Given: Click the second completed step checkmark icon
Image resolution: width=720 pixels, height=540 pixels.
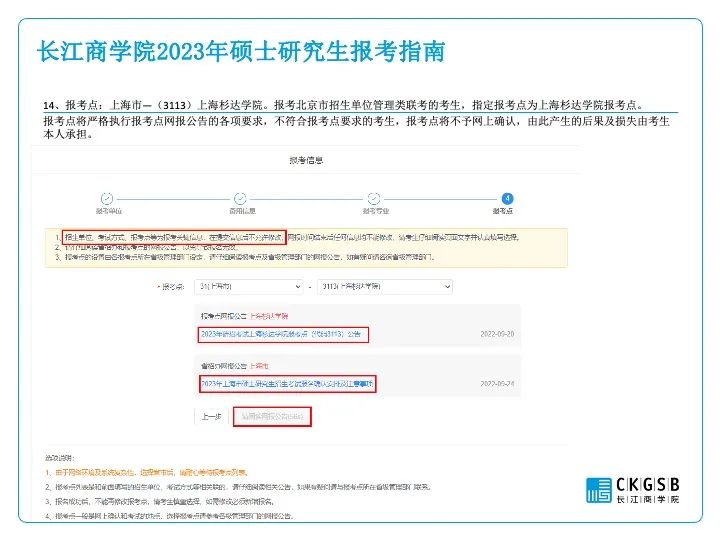Looking at the screenshot, I should click(240, 198).
